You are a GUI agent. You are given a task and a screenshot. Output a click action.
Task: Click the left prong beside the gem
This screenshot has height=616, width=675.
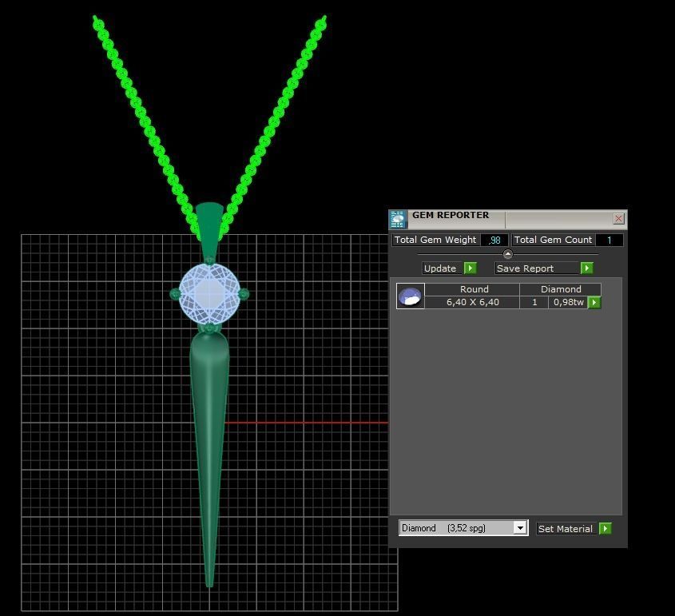click(x=175, y=295)
